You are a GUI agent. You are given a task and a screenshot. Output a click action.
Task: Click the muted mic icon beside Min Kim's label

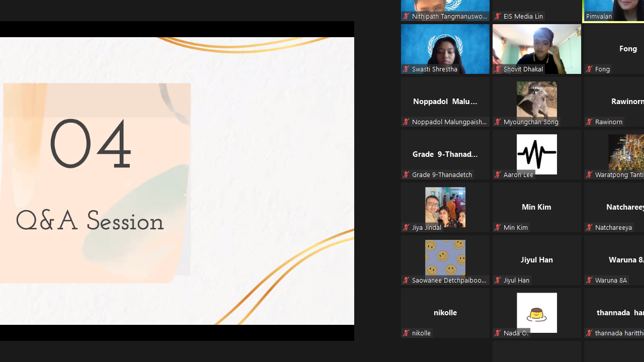coord(498,228)
